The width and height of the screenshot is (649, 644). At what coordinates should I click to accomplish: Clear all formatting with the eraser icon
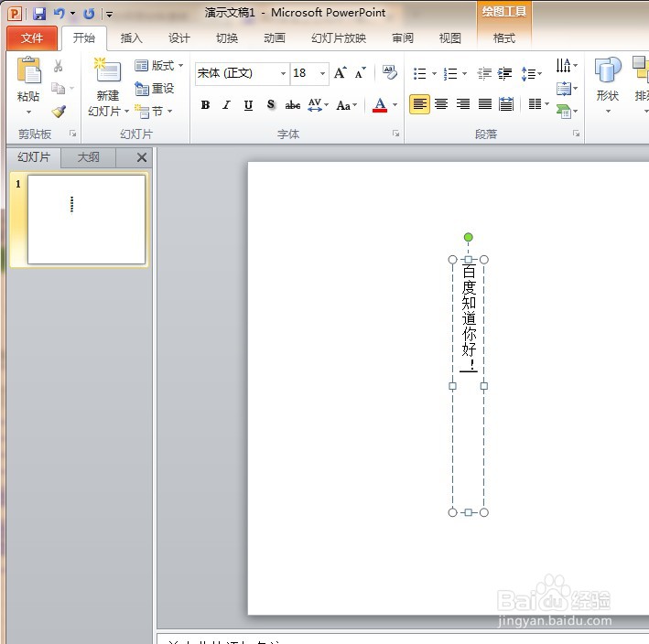[x=389, y=72]
